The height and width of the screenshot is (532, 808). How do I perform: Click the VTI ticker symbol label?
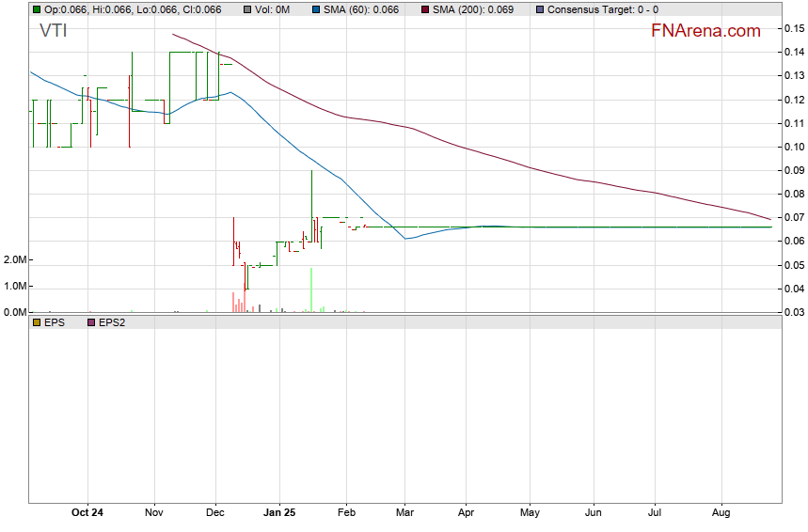53,31
